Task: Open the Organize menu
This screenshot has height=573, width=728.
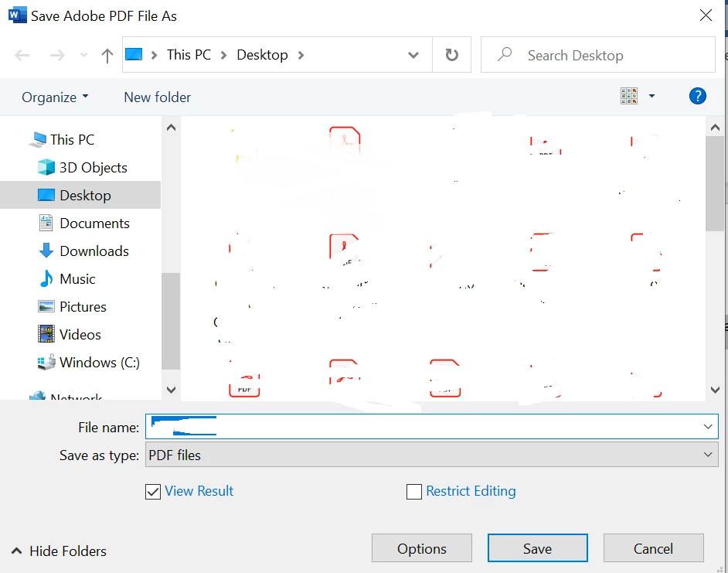Action: tap(55, 97)
